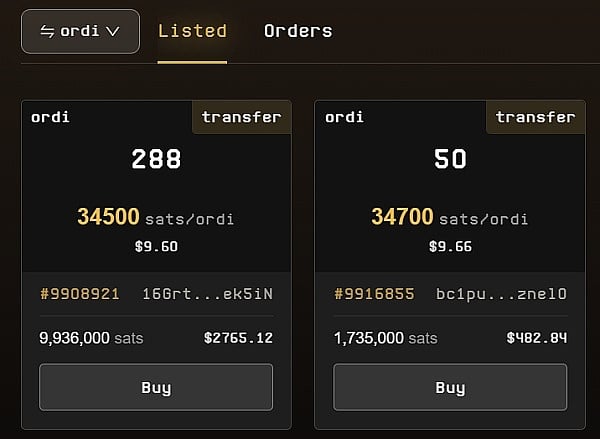Viewport: 600px width, 439px height.
Task: Click the 1,735,000 sats total
Action: [385, 338]
